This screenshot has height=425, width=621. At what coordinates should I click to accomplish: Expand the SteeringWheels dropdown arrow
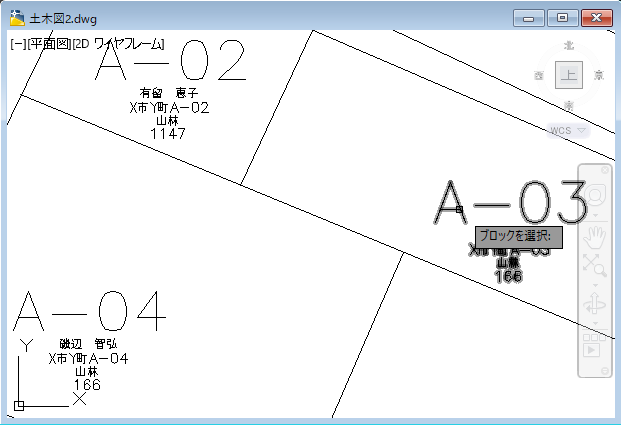click(x=595, y=216)
